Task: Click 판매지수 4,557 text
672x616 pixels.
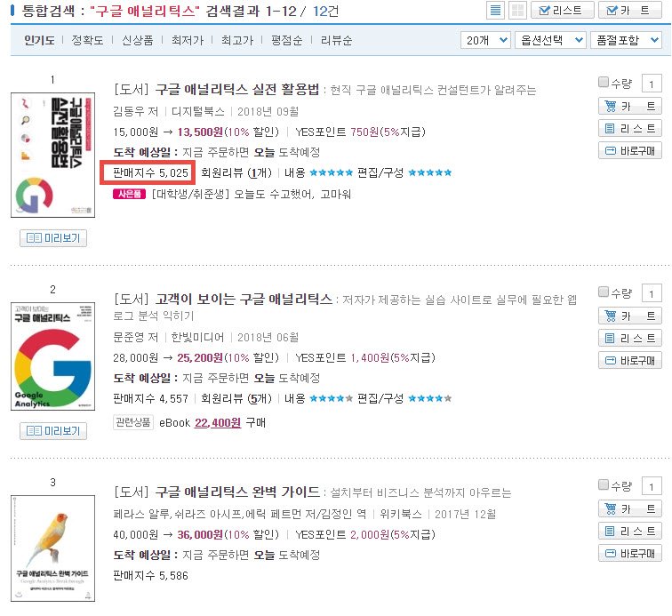Action: pos(151,398)
